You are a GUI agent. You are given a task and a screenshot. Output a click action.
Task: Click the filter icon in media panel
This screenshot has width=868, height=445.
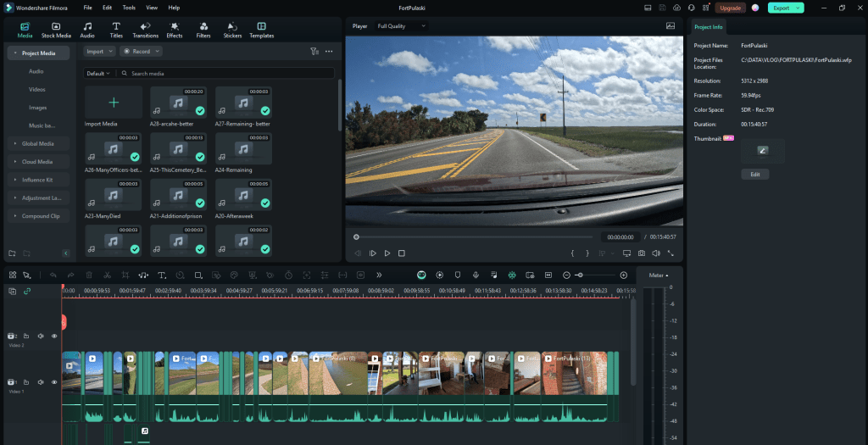point(314,51)
